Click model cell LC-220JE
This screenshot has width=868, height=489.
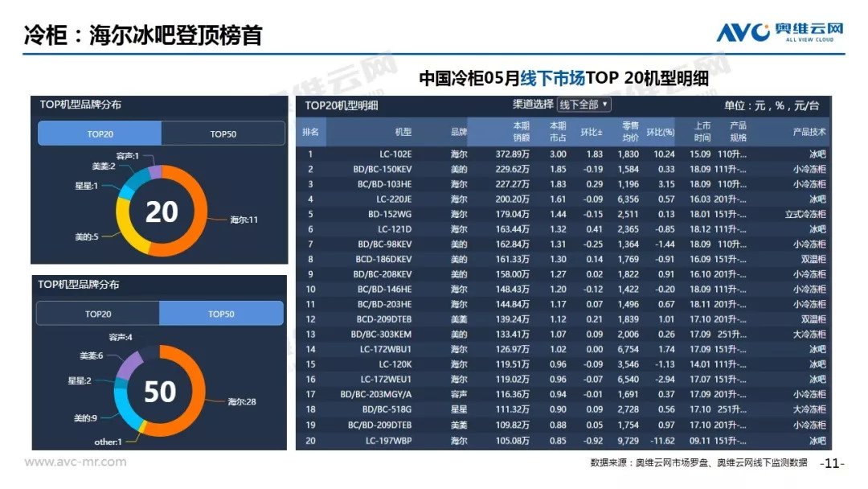(394, 199)
